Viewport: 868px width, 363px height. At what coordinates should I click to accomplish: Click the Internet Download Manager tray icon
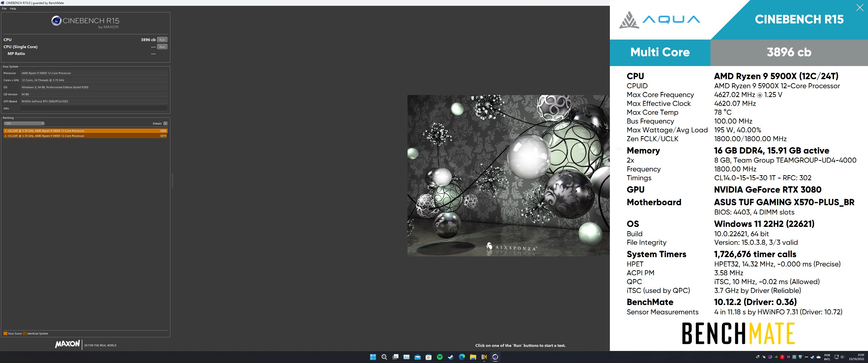[758, 357]
